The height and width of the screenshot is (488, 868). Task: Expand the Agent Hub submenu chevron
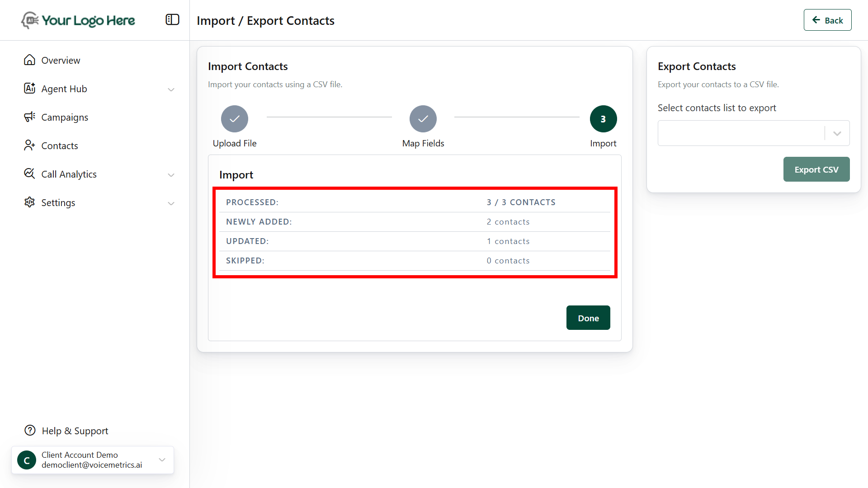(x=171, y=89)
